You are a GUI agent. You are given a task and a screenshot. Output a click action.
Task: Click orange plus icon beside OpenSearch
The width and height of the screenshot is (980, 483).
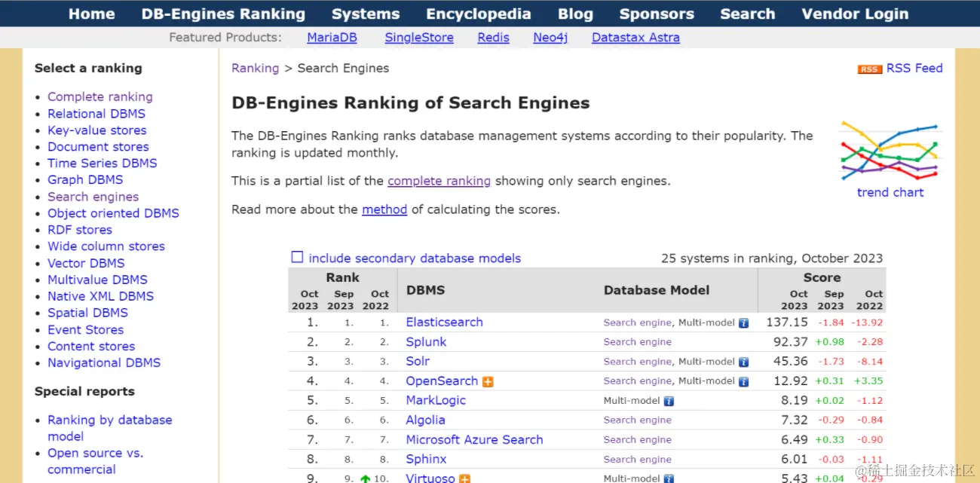coord(488,382)
